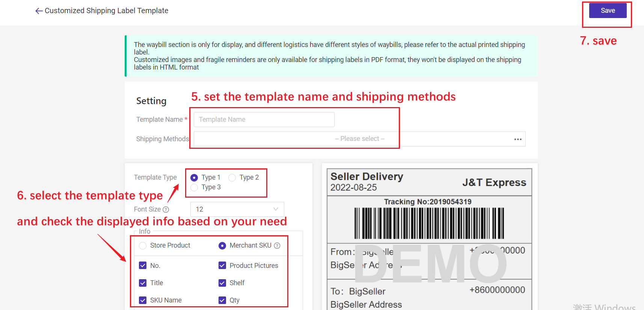Toggle the Title checkbox
The width and height of the screenshot is (644, 310).
pos(143,283)
